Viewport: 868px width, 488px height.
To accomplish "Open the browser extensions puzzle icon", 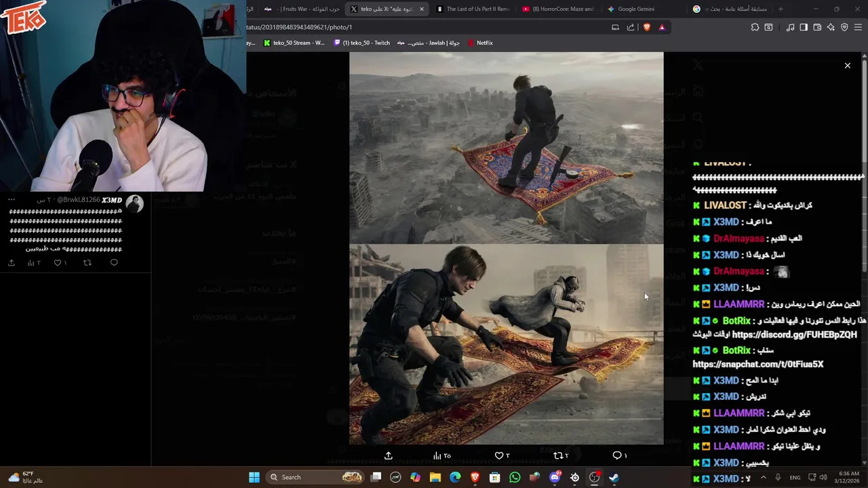I will pyautogui.click(x=755, y=27).
